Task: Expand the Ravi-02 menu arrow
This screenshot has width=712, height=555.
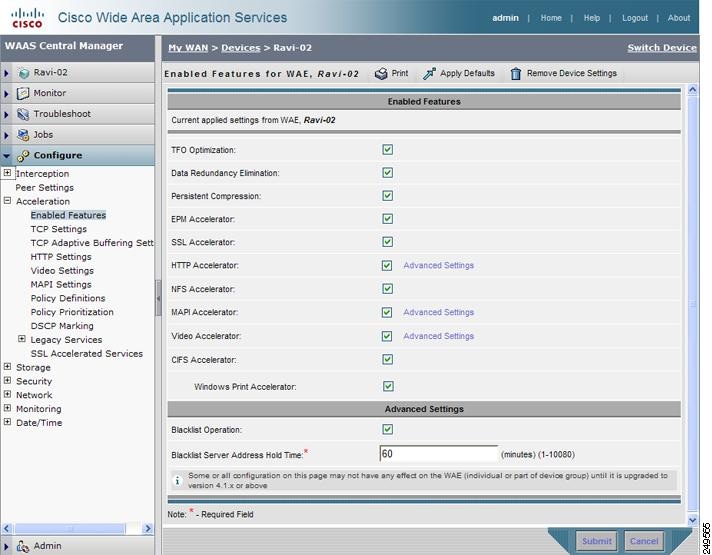Action: click(6, 73)
